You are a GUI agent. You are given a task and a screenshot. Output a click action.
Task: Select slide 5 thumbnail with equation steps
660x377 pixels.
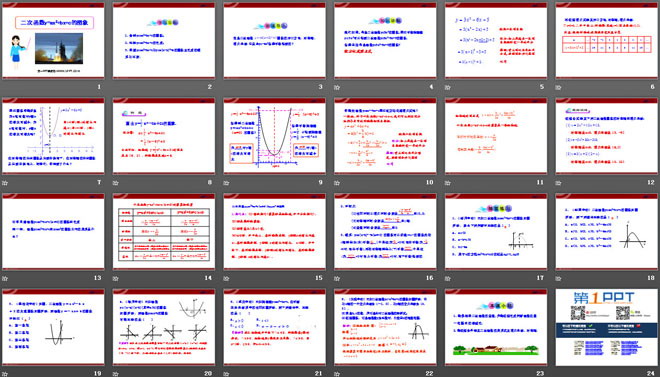496,40
